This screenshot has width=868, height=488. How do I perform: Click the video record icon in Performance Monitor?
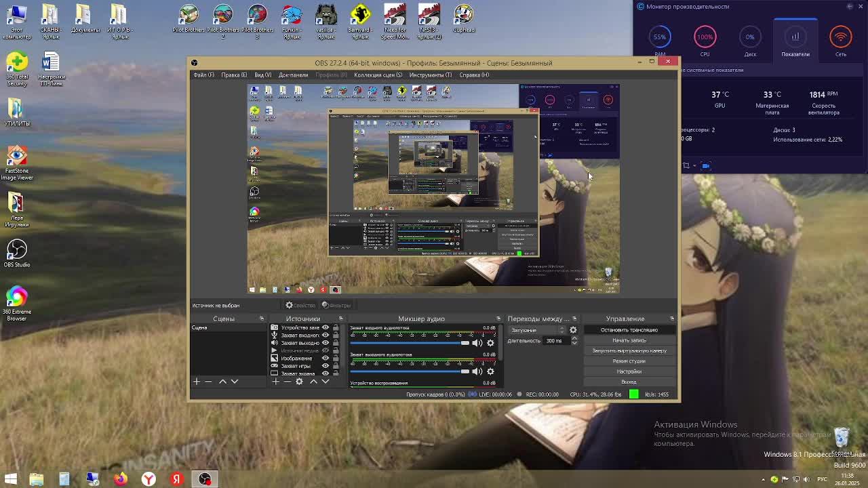pos(706,165)
